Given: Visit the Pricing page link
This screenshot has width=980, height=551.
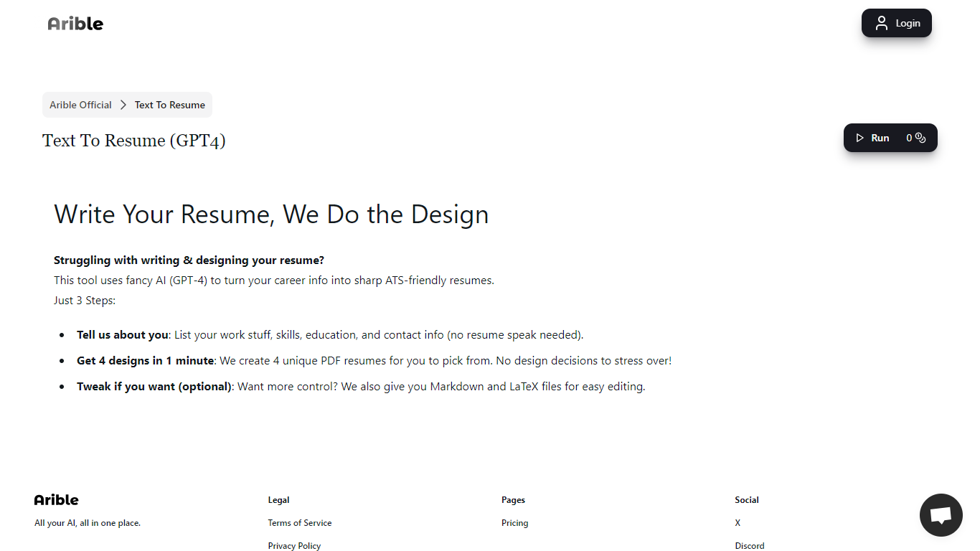Looking at the screenshot, I should click(514, 523).
